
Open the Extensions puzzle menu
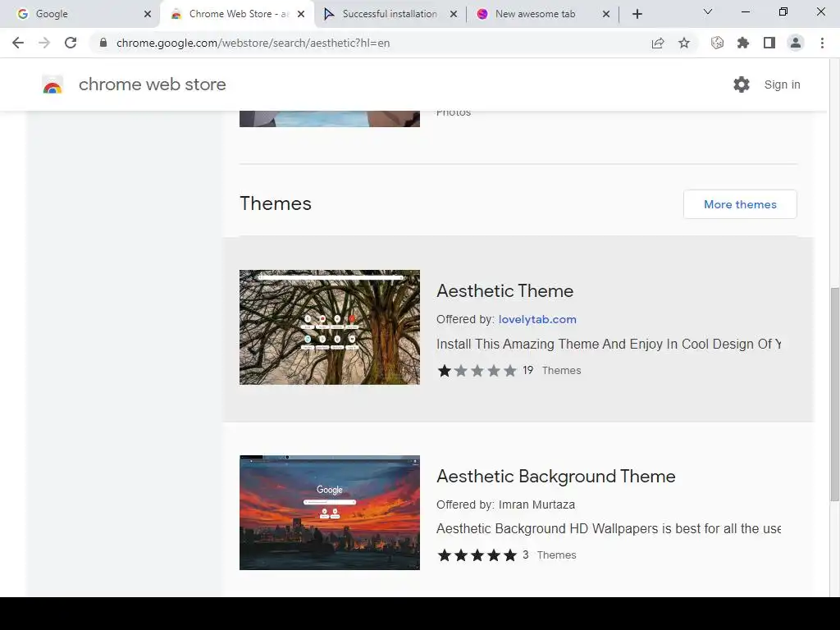(x=743, y=43)
